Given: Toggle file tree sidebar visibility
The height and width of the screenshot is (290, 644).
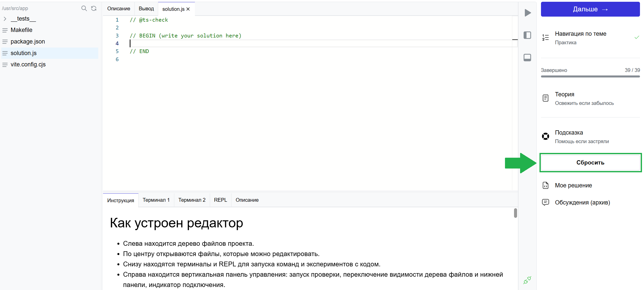Looking at the screenshot, I should [x=527, y=35].
